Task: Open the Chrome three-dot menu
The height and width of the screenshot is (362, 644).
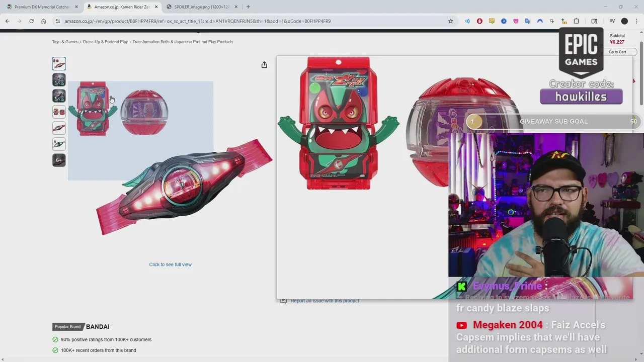Action: 636,21
